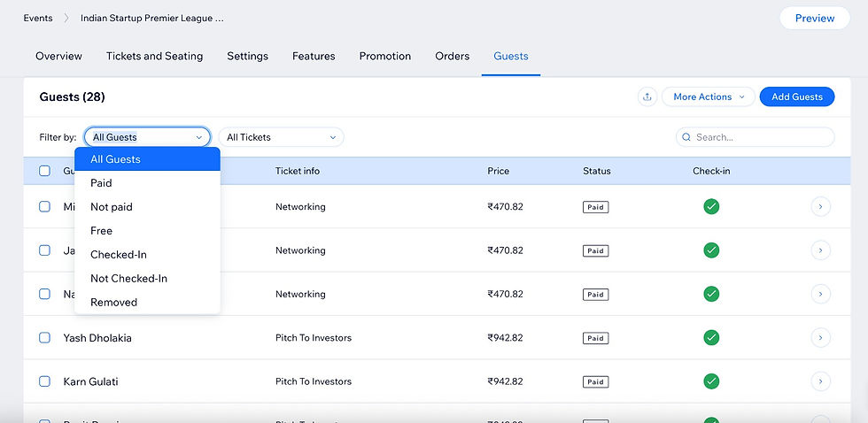Click the Ticket info column header
Image resolution: width=868 pixels, height=423 pixels.
298,171
